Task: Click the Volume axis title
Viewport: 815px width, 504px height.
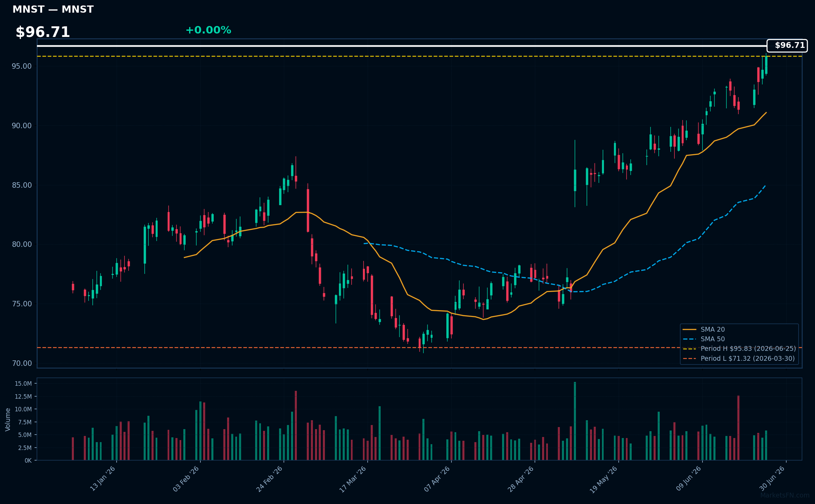Action: (8, 420)
